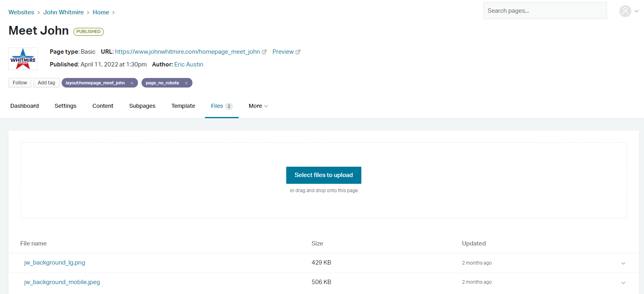Remove the layout:homepage_meet_john tag
The width and height of the screenshot is (644, 294).
tap(132, 83)
